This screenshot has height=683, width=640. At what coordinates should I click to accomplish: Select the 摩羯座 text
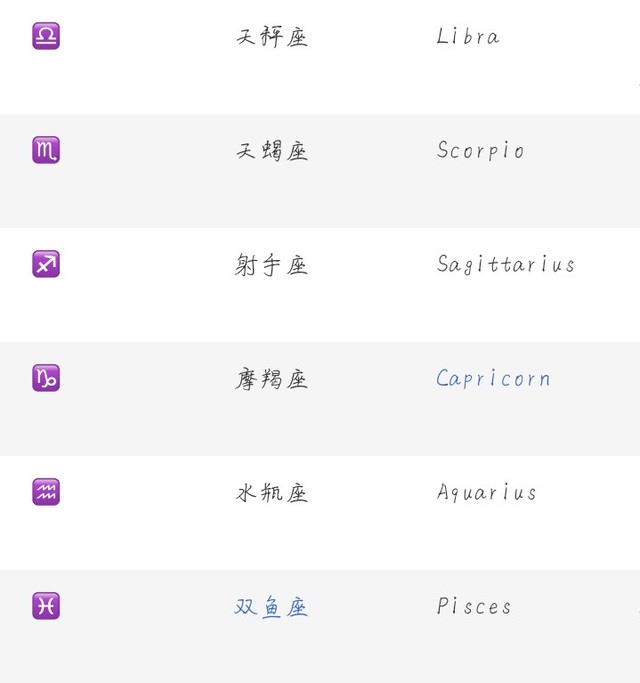[271, 379]
